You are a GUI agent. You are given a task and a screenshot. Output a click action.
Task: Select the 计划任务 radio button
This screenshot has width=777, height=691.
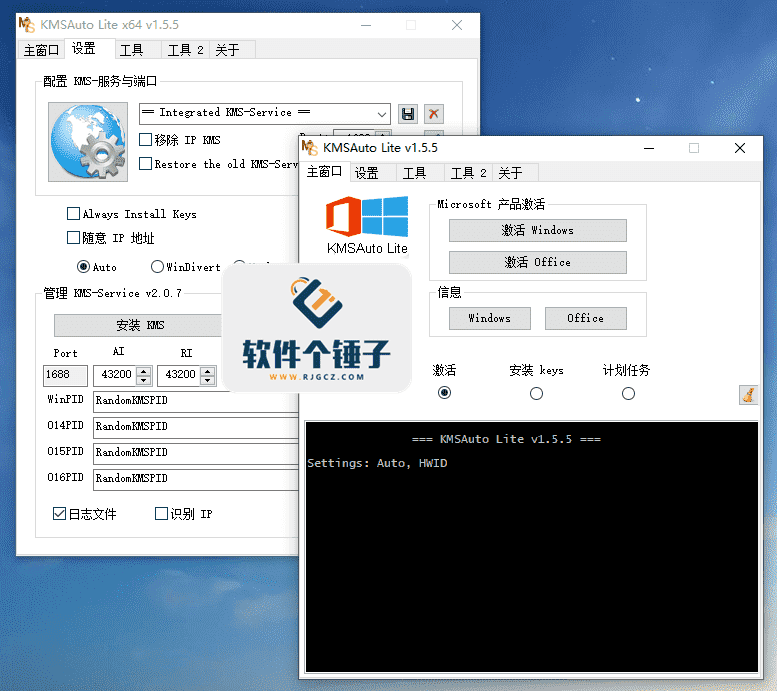pos(628,394)
